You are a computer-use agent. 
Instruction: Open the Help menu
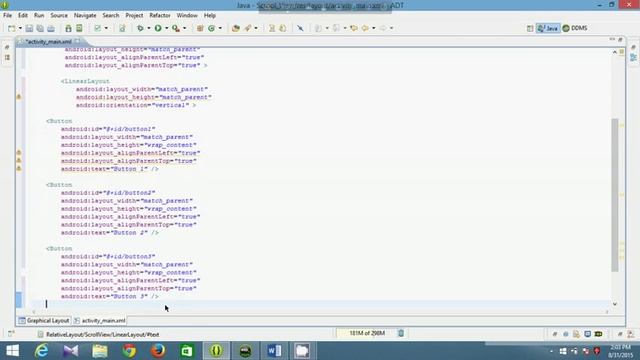209,16
